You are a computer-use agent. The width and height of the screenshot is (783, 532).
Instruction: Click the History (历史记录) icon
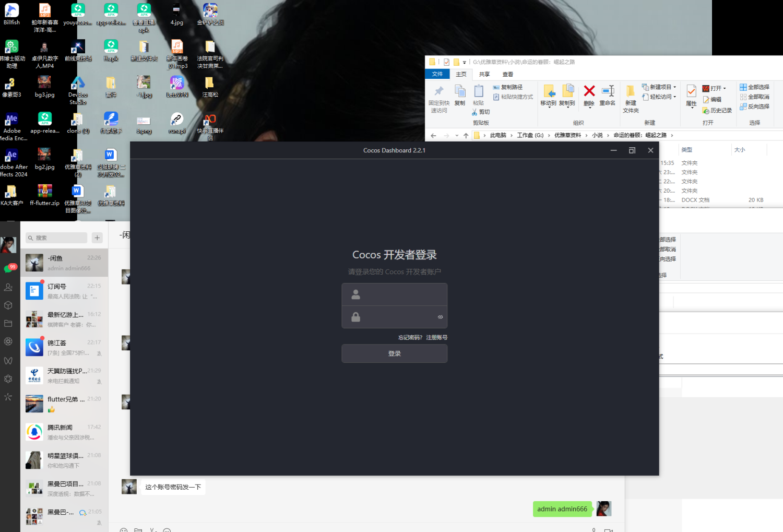click(717, 111)
